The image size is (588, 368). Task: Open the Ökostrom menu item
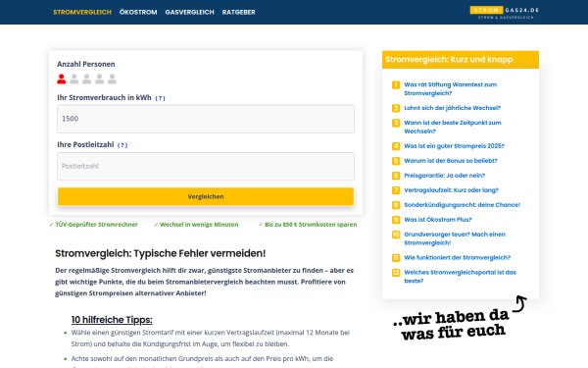pyautogui.click(x=138, y=12)
